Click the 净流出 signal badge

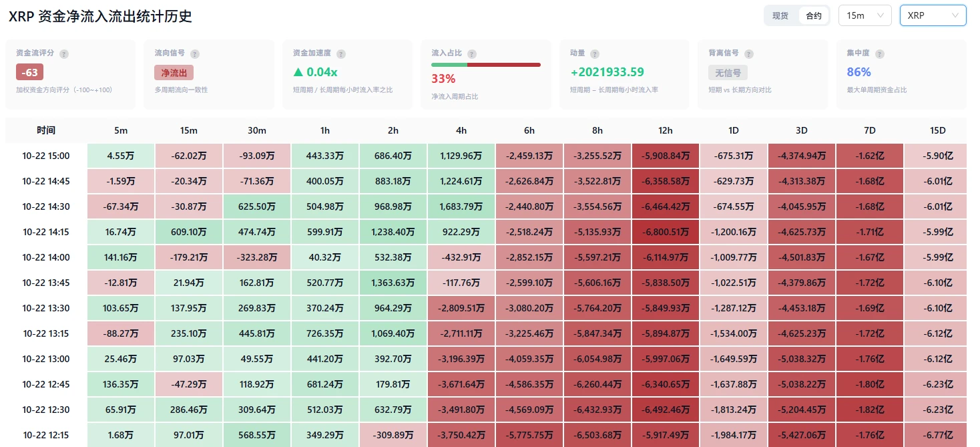coord(174,73)
